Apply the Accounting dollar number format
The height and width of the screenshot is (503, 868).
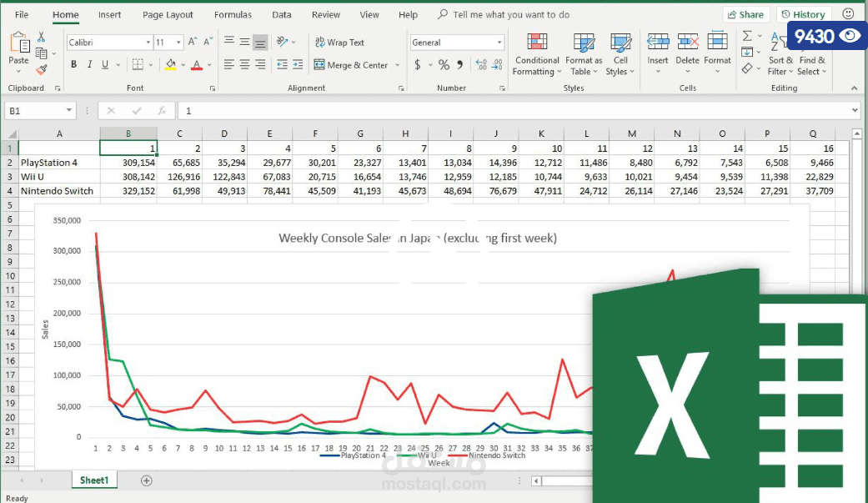click(418, 65)
